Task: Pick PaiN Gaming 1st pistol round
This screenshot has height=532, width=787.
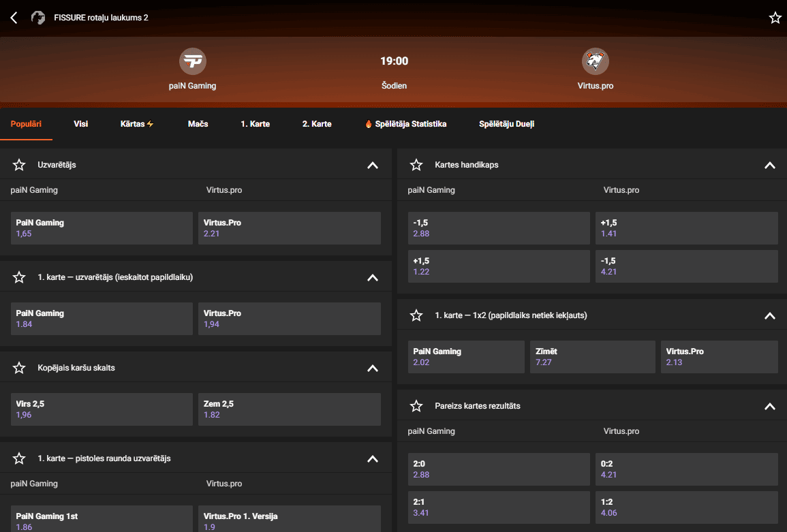Action: (x=102, y=519)
